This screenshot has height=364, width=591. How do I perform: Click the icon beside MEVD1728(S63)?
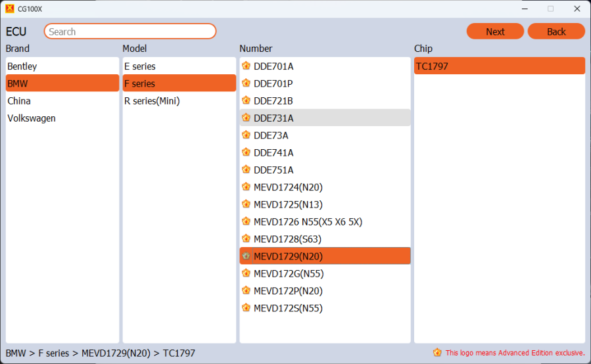pos(246,239)
